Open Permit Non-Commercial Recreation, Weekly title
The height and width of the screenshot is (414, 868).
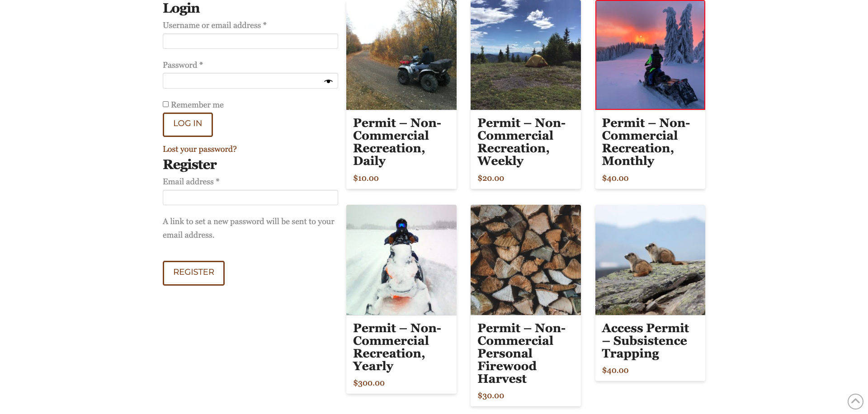pyautogui.click(x=521, y=142)
